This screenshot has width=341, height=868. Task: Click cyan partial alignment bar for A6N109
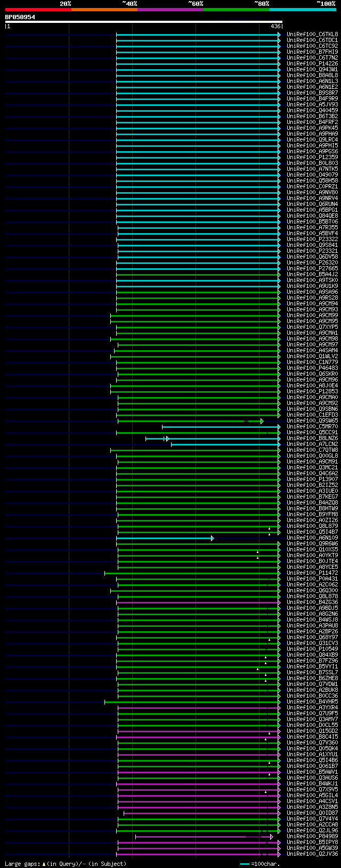click(165, 538)
